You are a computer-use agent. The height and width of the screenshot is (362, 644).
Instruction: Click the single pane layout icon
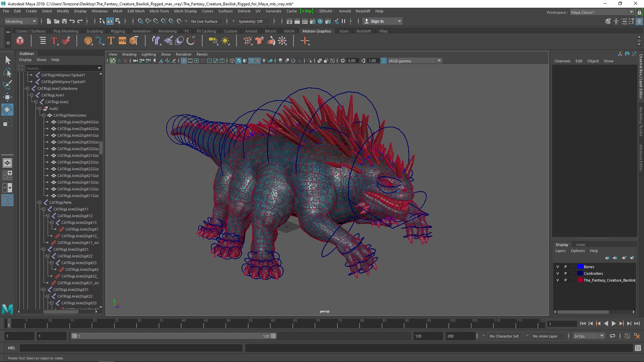point(7,163)
